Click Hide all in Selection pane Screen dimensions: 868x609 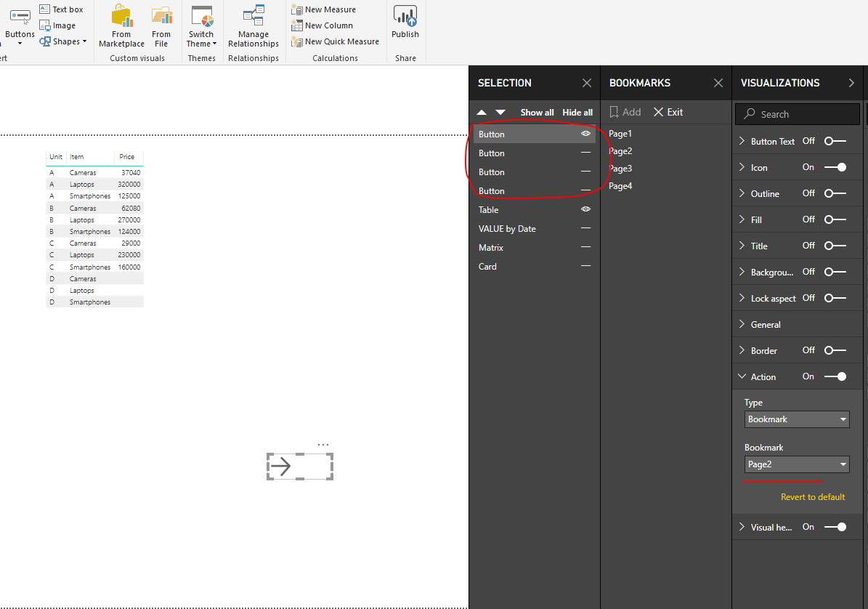[577, 113]
